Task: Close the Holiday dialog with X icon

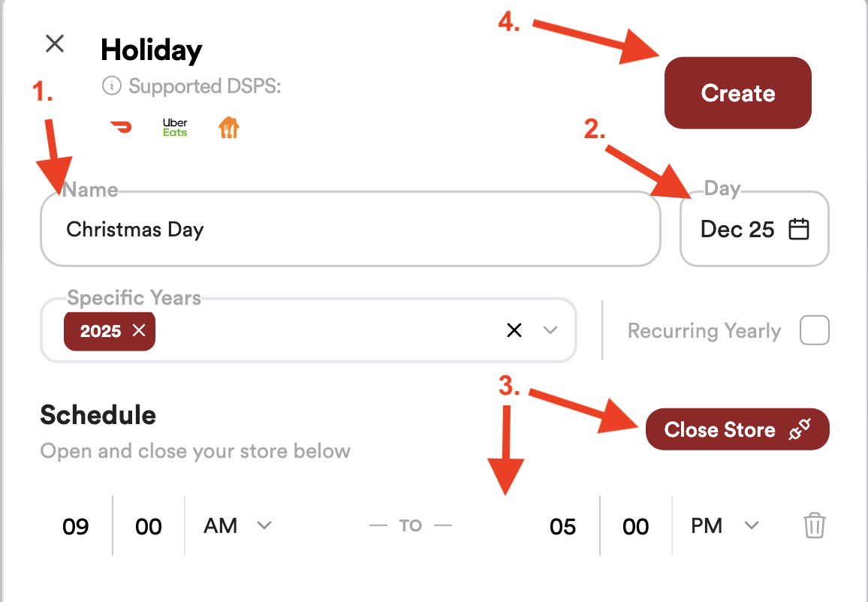Action: [x=55, y=44]
